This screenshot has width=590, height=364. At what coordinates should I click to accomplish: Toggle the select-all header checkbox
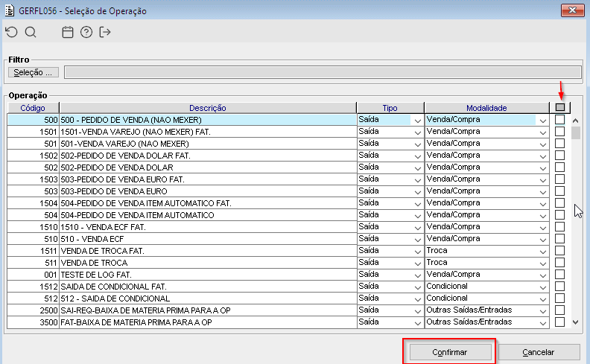(x=560, y=107)
